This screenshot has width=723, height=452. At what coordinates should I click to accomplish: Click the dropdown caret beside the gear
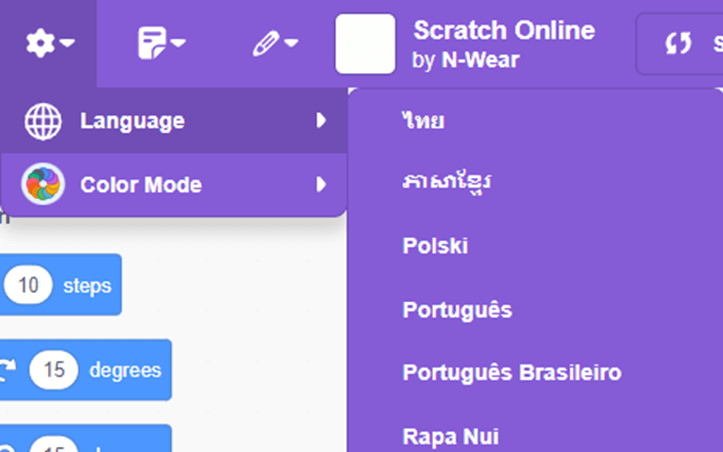[67, 44]
